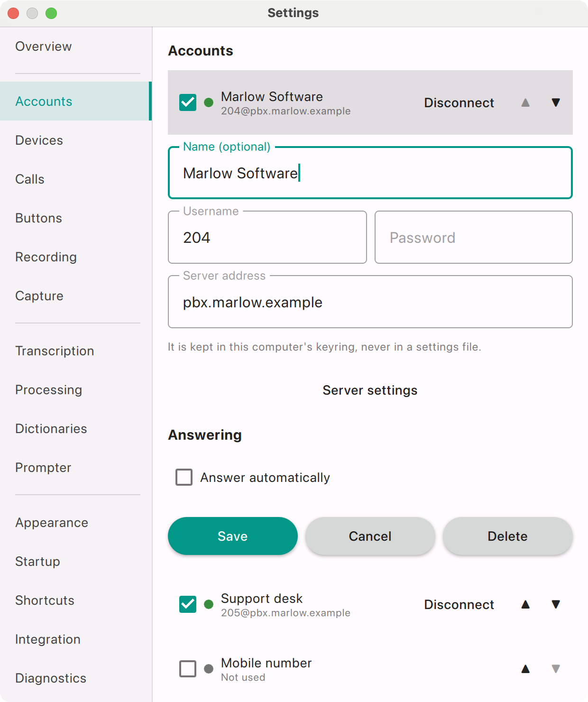This screenshot has height=702, width=588.
Task: Save the account changes
Action: [233, 536]
